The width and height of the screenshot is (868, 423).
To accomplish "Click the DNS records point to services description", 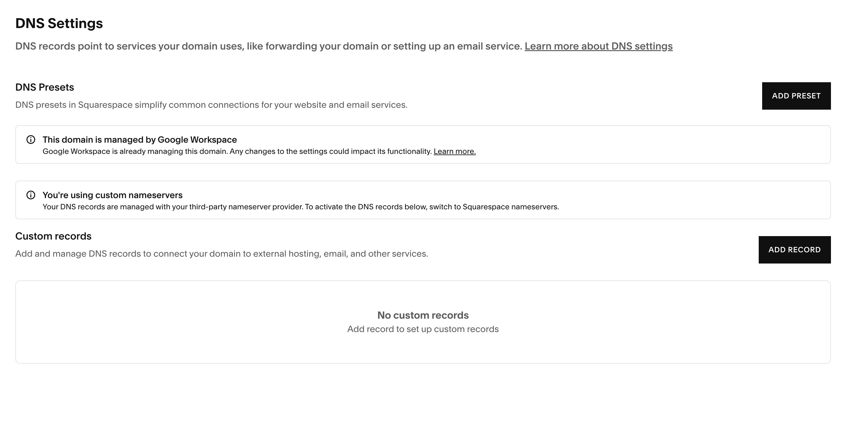I will click(269, 46).
